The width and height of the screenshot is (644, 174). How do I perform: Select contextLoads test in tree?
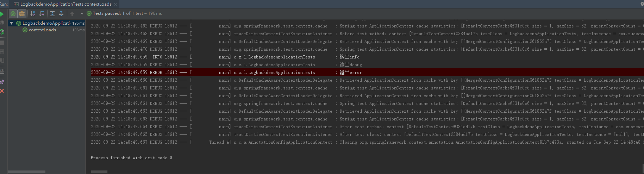pyautogui.click(x=42, y=30)
